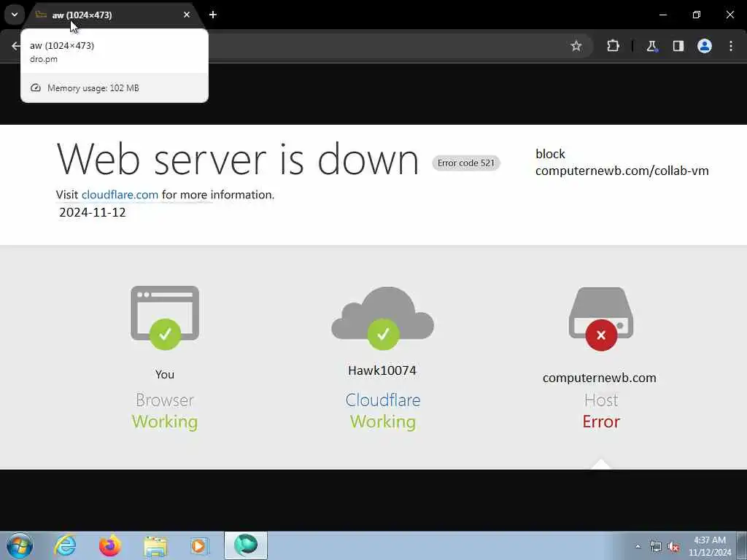Click dro.pm in the tab hover card
This screenshot has height=560, width=747.
coord(44,60)
